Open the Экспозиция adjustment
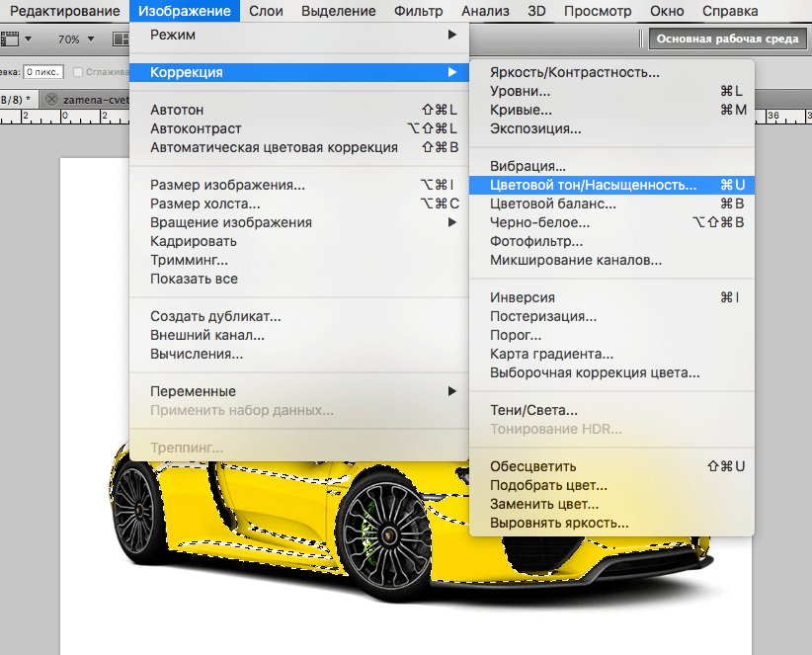 (x=611, y=128)
